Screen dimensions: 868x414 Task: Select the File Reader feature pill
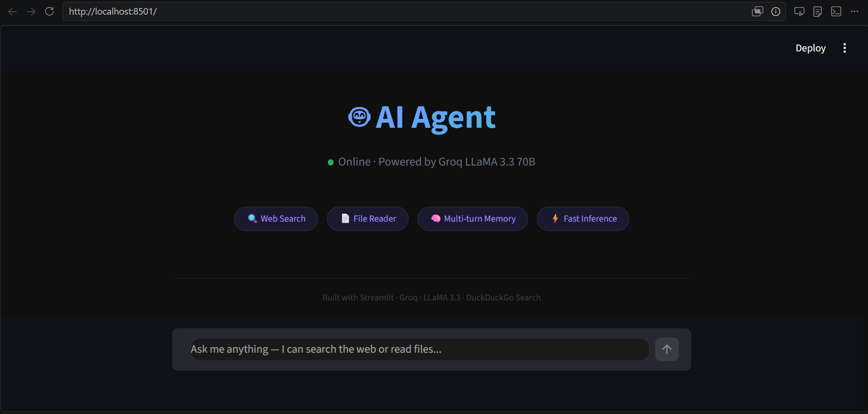pos(367,219)
